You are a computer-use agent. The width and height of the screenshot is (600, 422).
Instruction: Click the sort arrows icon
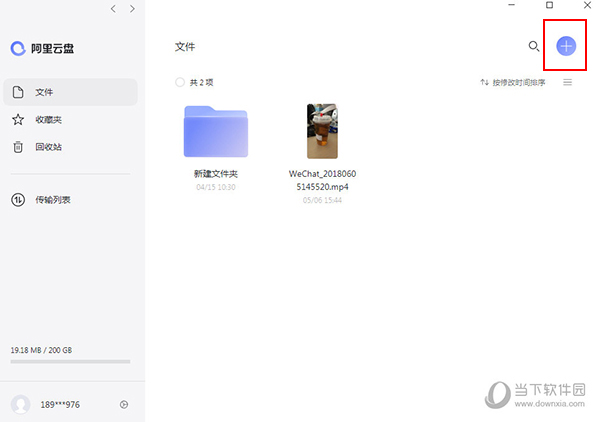(x=484, y=82)
